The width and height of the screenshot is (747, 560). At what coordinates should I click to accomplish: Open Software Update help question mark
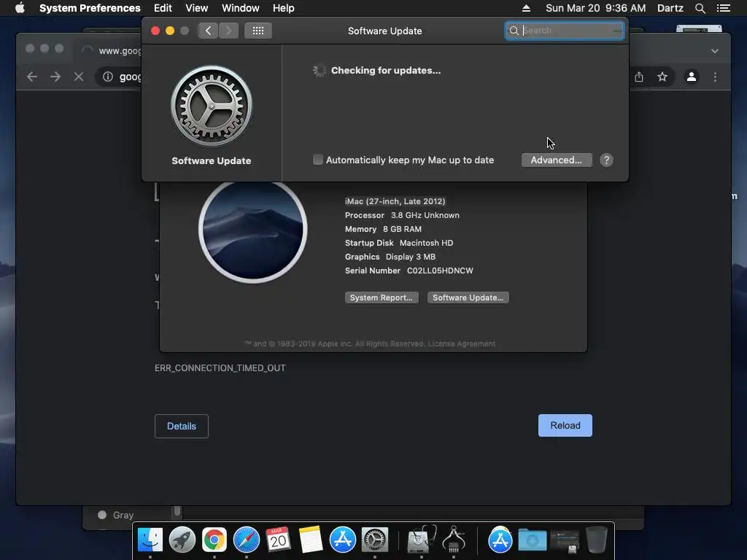(x=606, y=160)
